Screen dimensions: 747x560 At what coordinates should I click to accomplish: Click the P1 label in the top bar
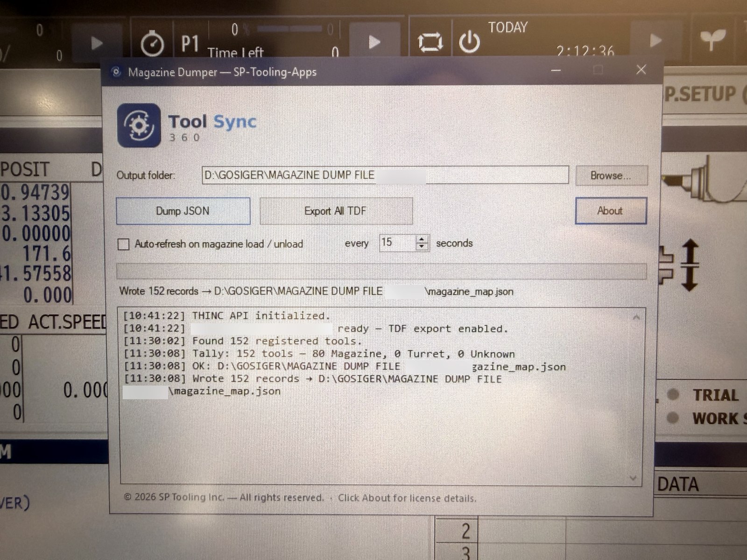pyautogui.click(x=190, y=44)
